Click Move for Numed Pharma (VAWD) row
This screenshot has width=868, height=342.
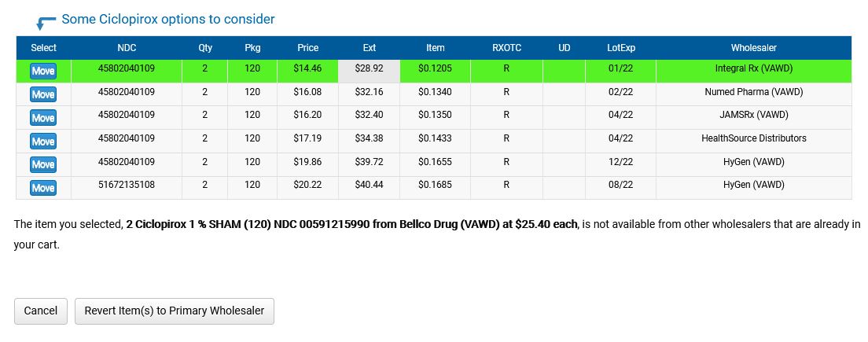click(42, 94)
